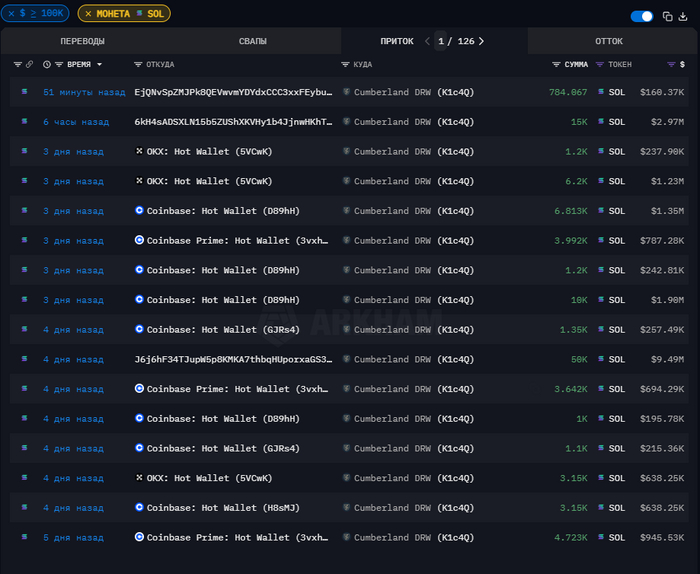The width and height of the screenshot is (700, 574).
Task: Toggle the blue switch at top right
Action: (x=641, y=17)
